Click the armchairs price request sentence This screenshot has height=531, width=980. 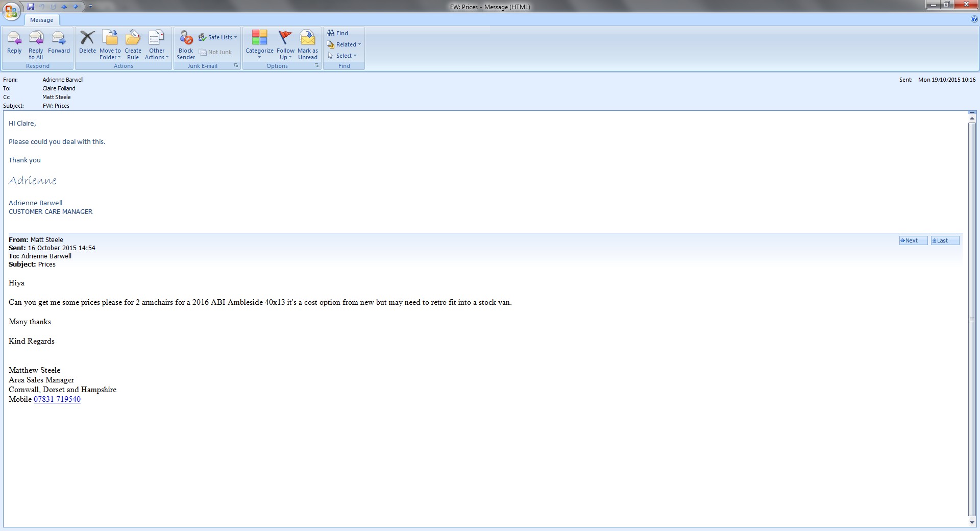260,302
